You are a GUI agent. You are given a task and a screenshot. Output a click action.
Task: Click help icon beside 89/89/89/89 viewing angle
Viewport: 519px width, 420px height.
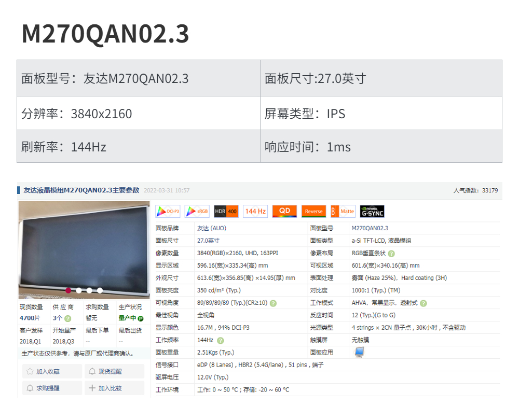click(273, 303)
